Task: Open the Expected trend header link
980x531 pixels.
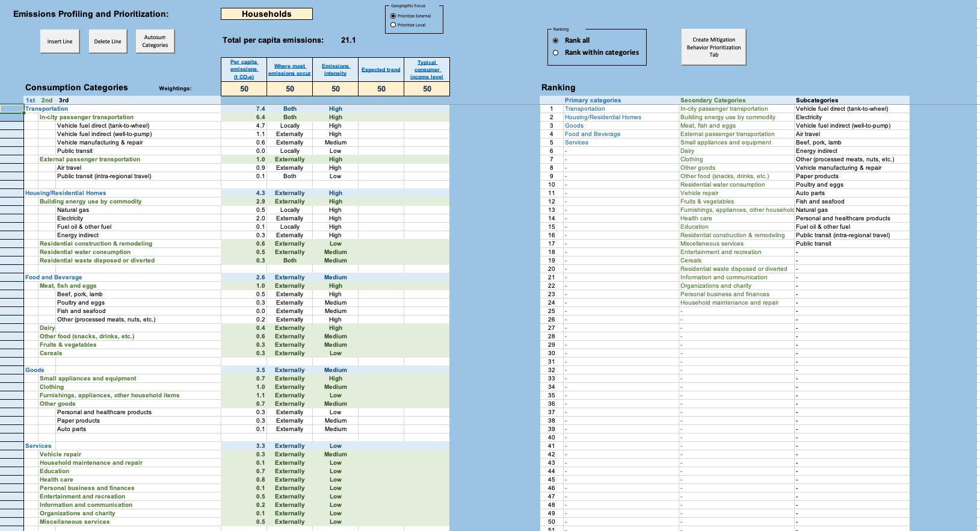Action: point(381,70)
